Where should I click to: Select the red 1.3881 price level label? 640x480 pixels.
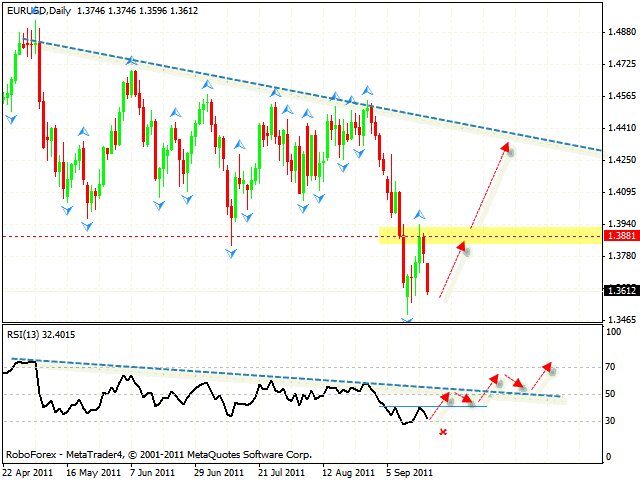[622, 236]
